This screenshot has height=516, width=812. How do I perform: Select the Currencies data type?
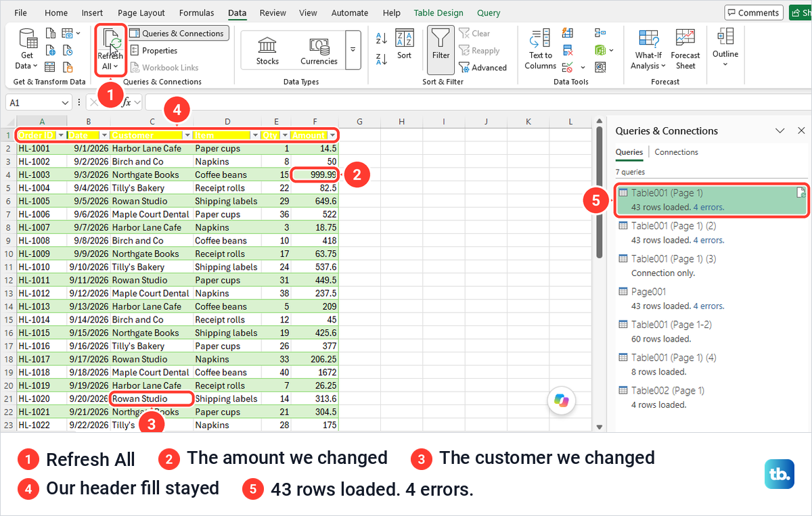(319, 50)
